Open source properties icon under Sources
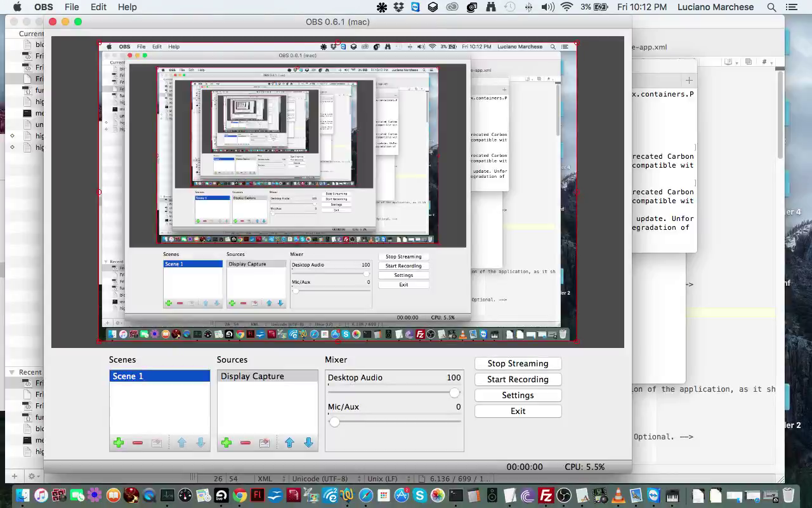The width and height of the screenshot is (812, 508). point(265,443)
